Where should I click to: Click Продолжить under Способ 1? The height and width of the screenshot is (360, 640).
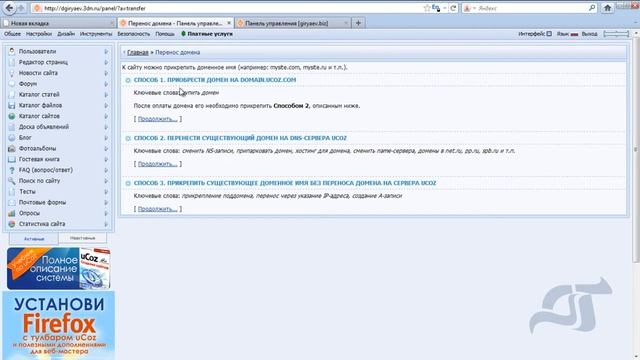pos(158,119)
